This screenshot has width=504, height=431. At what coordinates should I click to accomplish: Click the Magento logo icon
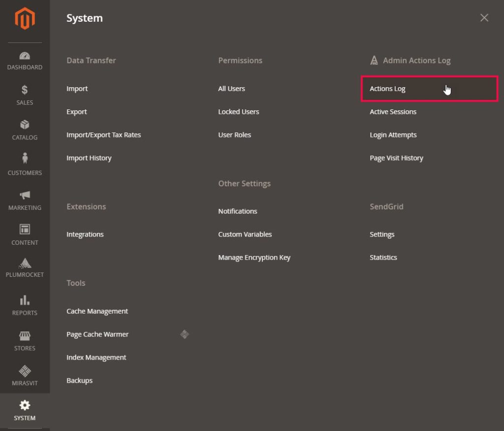[x=25, y=19]
